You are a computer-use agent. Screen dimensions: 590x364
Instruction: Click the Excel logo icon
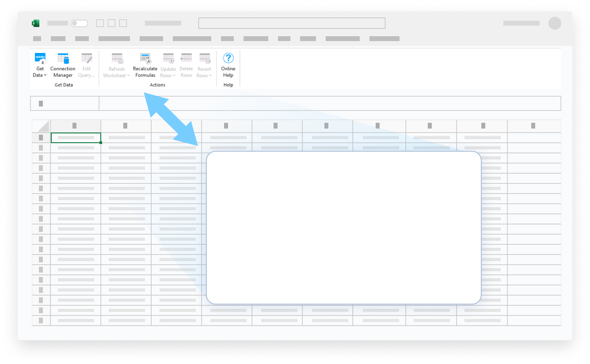[35, 23]
